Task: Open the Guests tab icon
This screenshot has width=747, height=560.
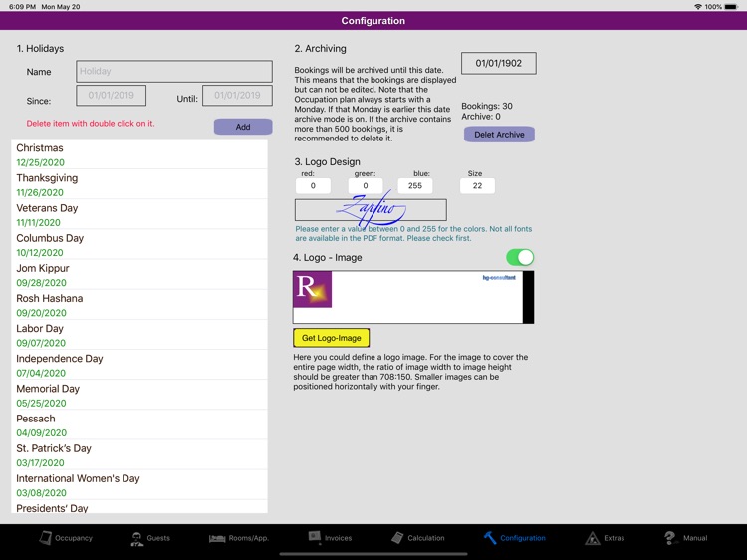Action: coord(137,538)
